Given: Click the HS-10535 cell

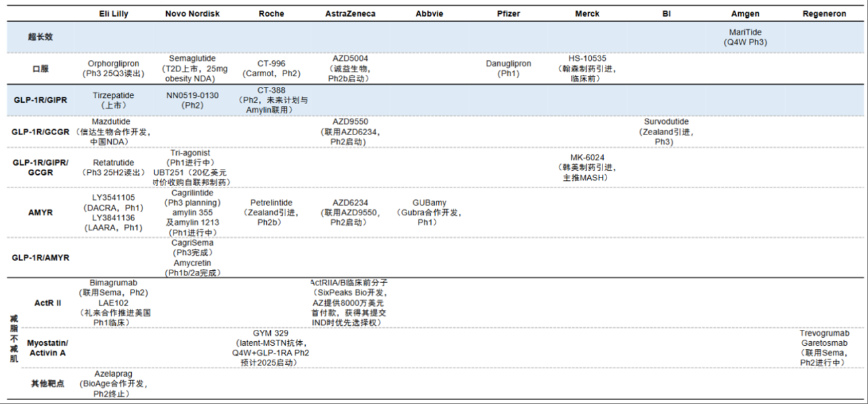Looking at the screenshot, I should tap(588, 68).
